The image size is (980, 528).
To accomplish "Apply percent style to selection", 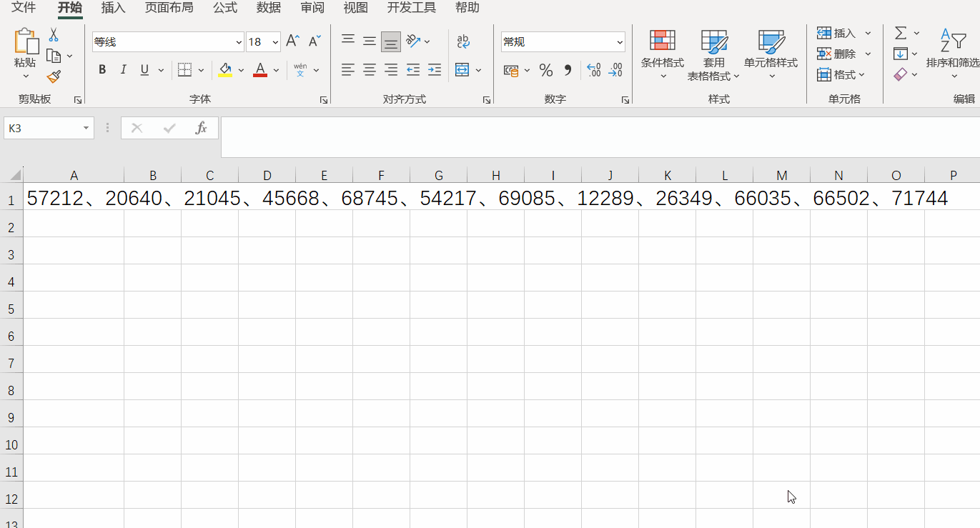I will click(546, 70).
